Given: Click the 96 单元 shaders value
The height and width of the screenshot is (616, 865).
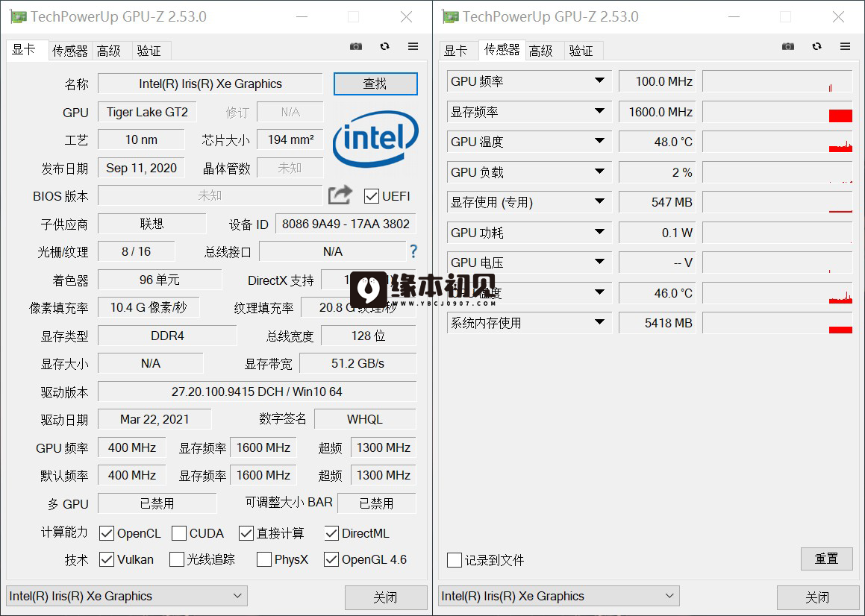Looking at the screenshot, I should 160,280.
